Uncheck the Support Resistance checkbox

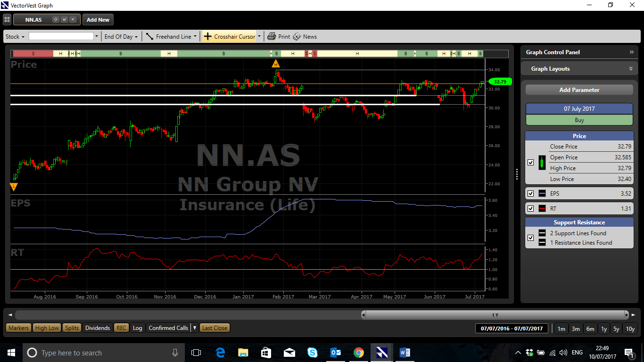531,238
